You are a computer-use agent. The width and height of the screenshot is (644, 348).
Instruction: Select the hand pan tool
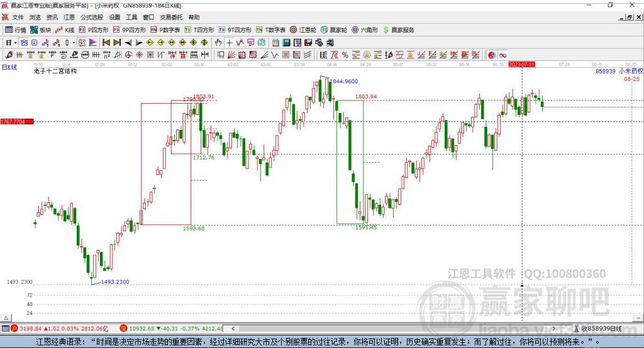click(x=218, y=43)
